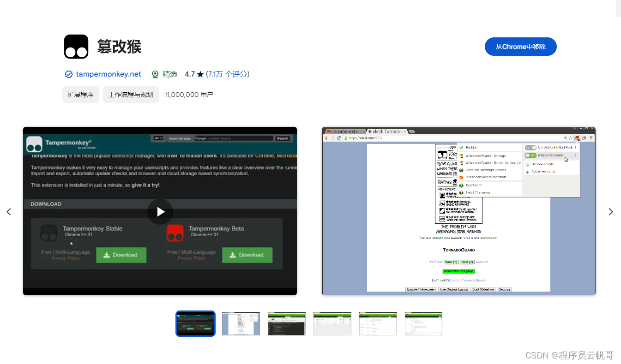Select the second thumbnail with blue background
Viewport: 621px width, 364px height.
[241, 323]
